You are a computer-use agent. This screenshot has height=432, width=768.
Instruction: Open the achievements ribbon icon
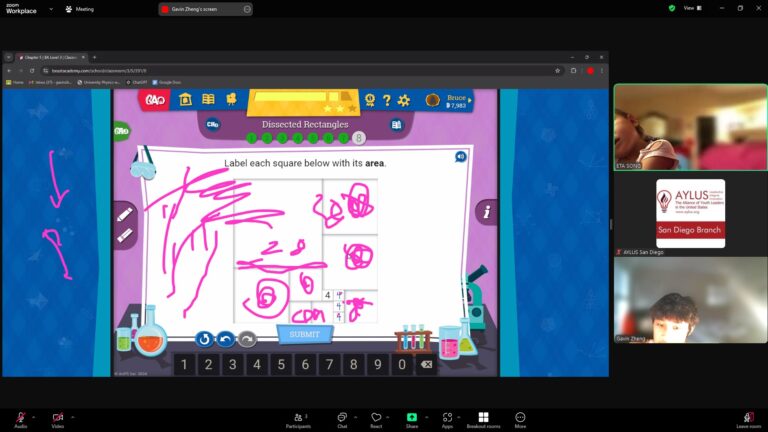pos(370,100)
